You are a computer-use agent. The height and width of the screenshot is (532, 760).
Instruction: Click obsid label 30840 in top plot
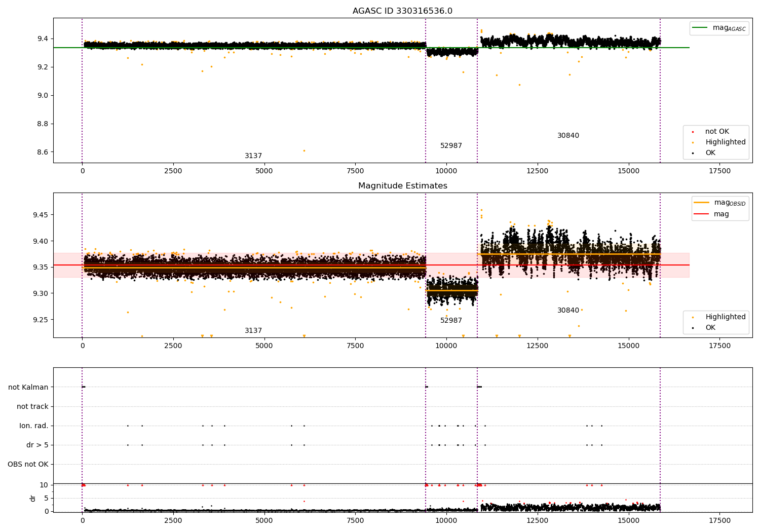tap(568, 136)
